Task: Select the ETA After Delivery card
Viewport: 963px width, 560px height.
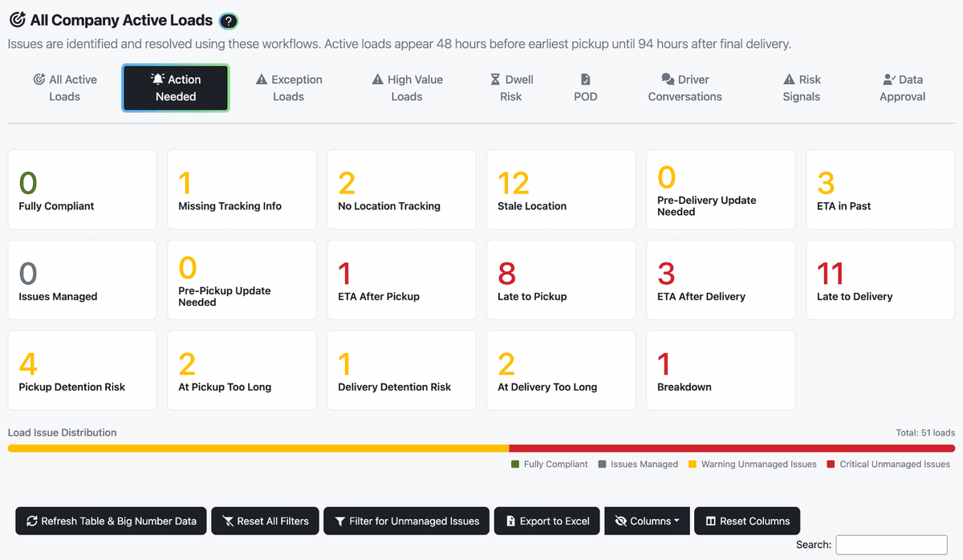Action: tap(721, 280)
